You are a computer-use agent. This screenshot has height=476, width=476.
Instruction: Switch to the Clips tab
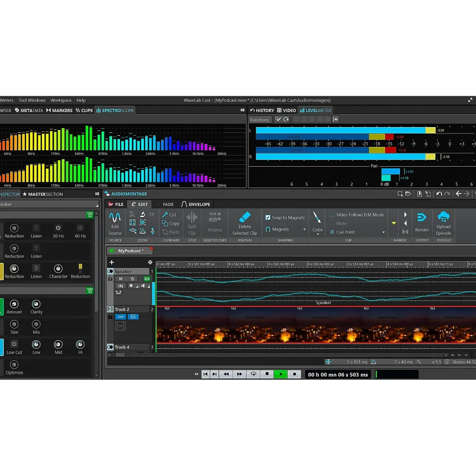pos(84,111)
